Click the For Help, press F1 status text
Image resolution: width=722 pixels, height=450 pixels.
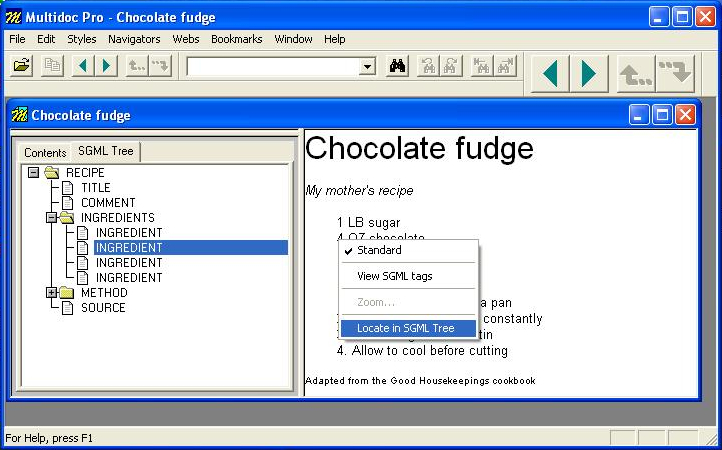48,438
